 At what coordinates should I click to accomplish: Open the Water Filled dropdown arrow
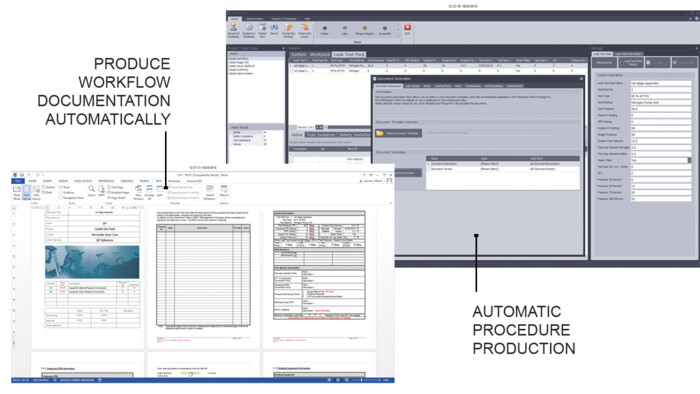click(x=689, y=160)
